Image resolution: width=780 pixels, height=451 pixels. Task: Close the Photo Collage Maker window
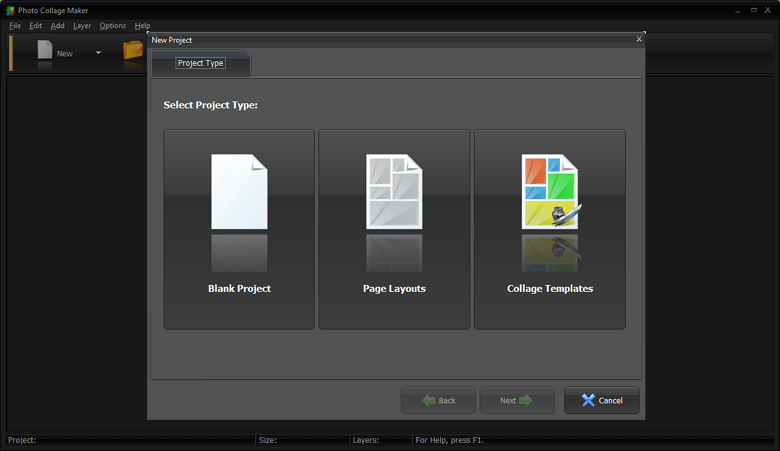pos(768,10)
